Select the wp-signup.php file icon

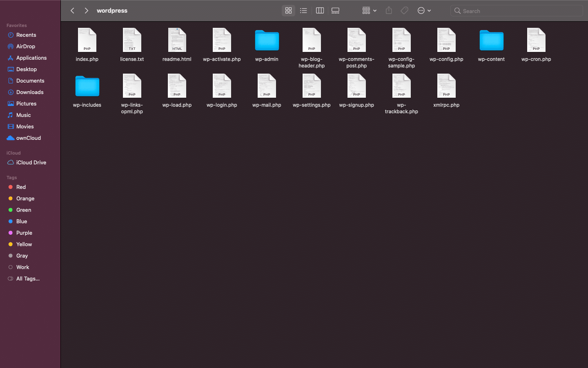(x=356, y=86)
